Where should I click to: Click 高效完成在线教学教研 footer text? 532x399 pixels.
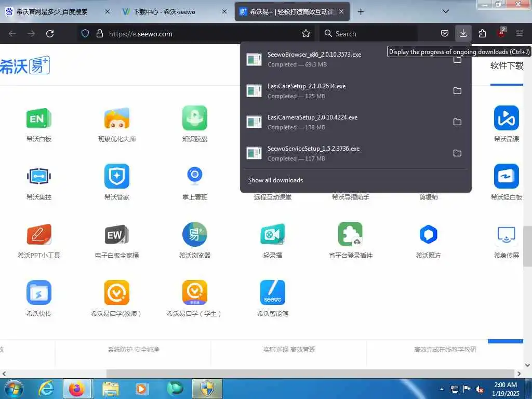coord(445,350)
